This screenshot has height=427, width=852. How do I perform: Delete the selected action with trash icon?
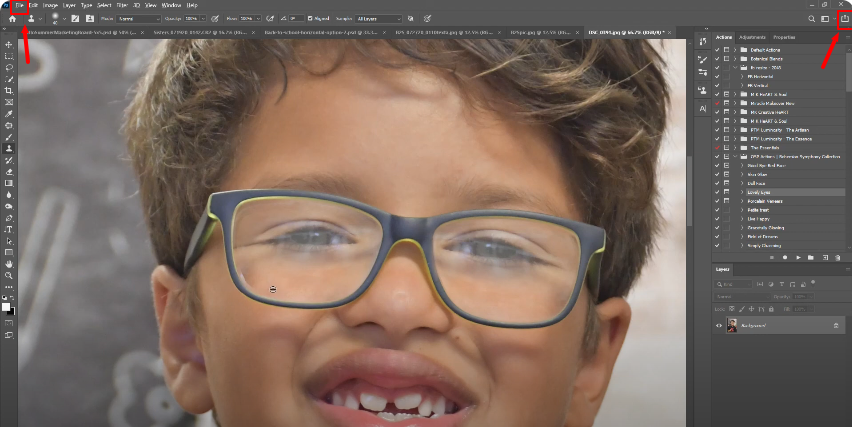(837, 258)
